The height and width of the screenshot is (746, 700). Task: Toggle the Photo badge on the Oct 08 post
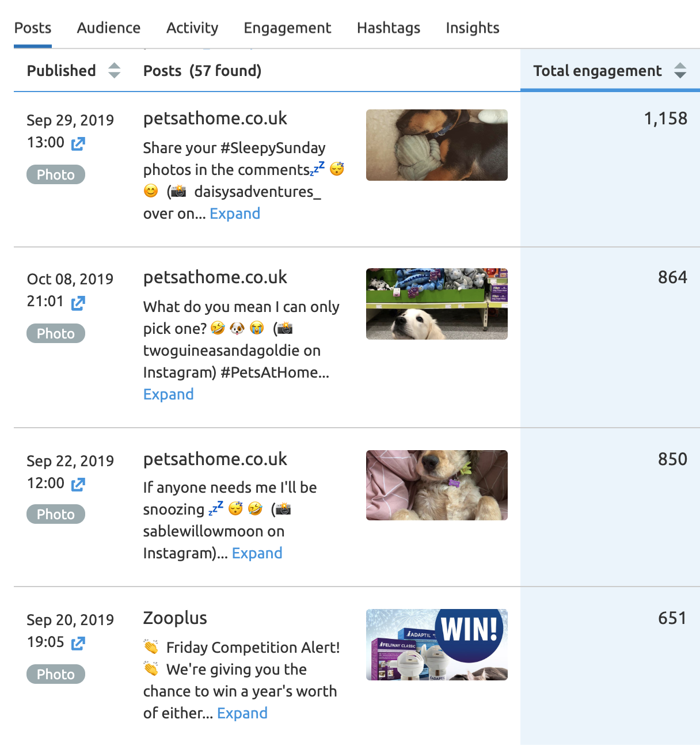tap(55, 333)
